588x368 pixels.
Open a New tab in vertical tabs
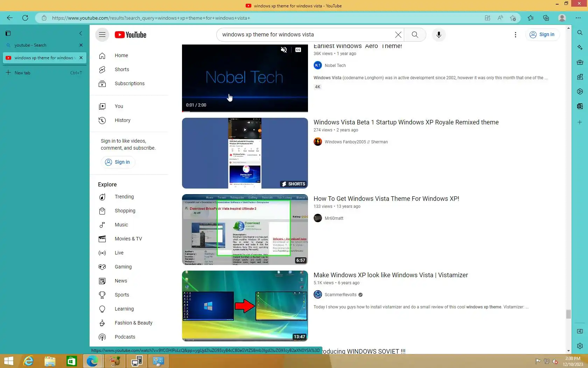[x=44, y=73]
